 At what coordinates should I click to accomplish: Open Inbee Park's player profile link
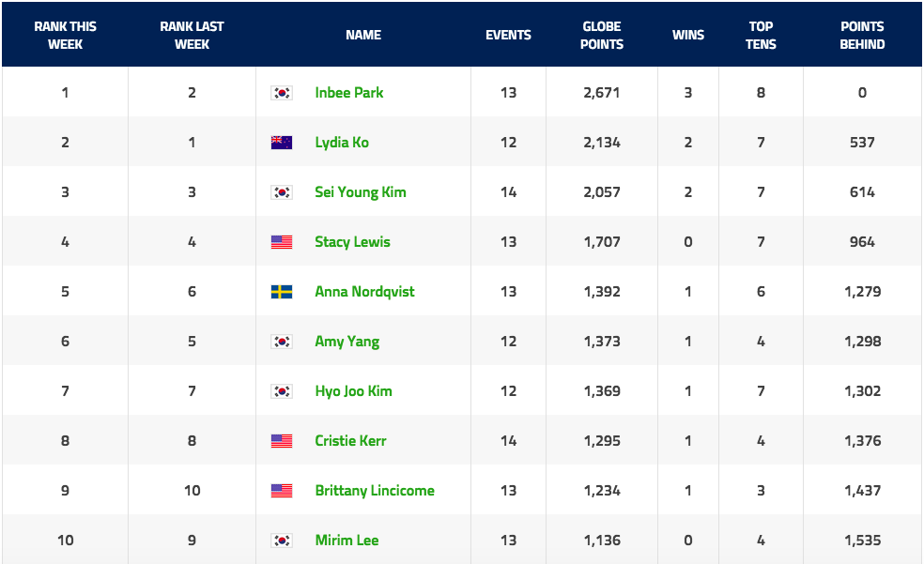click(x=348, y=93)
